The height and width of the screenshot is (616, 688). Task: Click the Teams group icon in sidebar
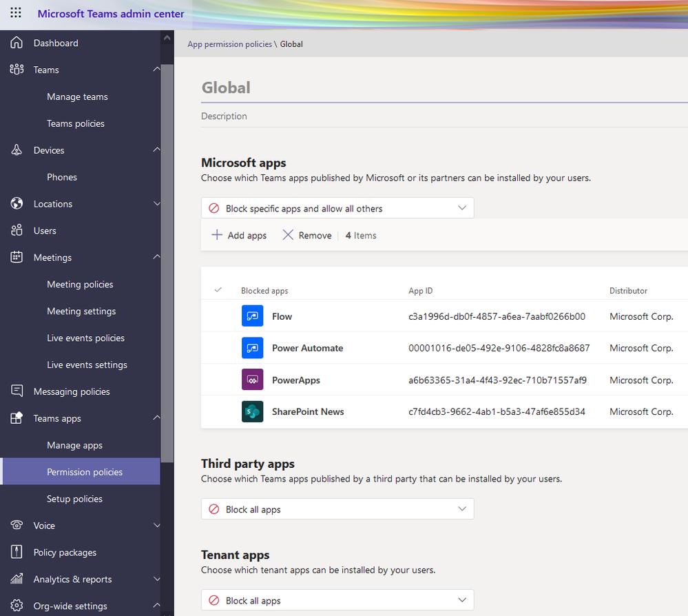coord(17,70)
